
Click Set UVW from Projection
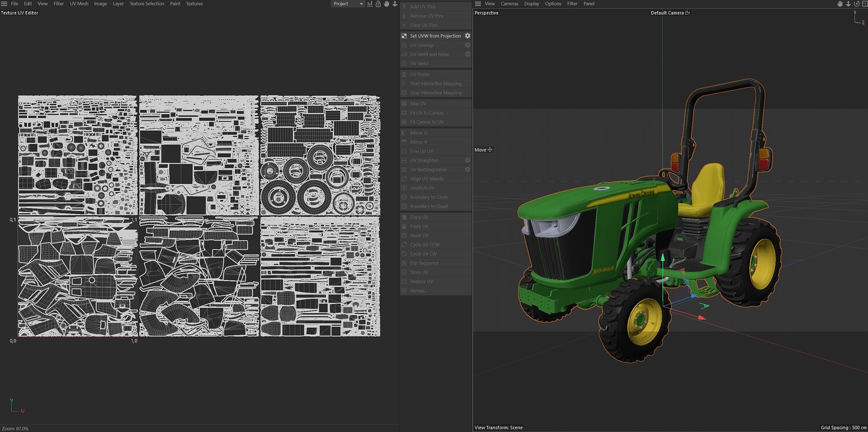[x=436, y=36]
